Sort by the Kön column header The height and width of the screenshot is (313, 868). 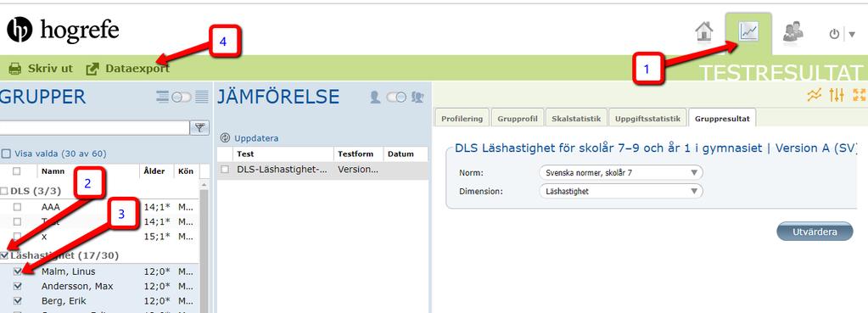[x=186, y=171]
